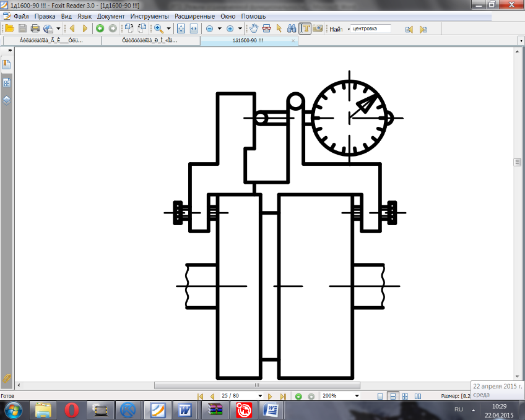Jump to first page in status bar
The height and width of the screenshot is (420, 525).
pyautogui.click(x=200, y=396)
